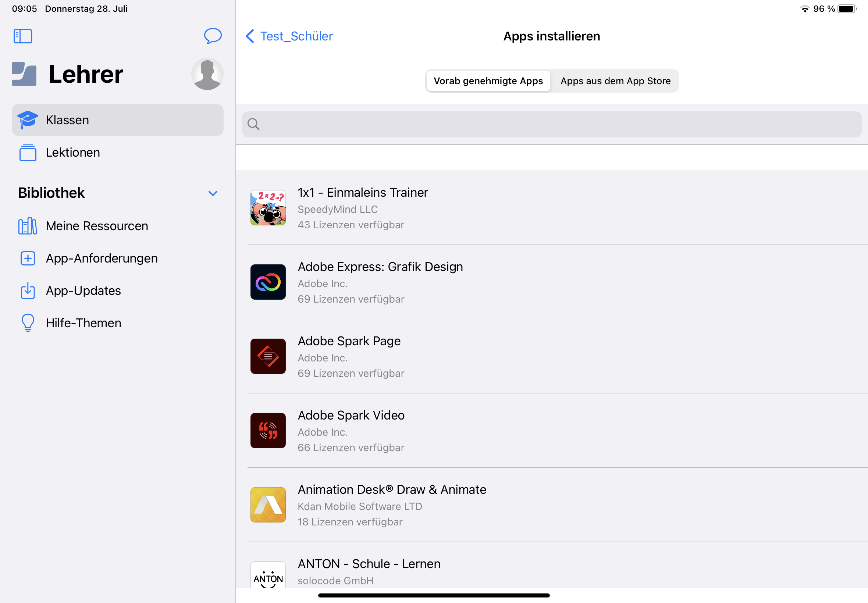The image size is (868, 603).
Task: Select Adobe Spark Video title
Action: pos(351,415)
